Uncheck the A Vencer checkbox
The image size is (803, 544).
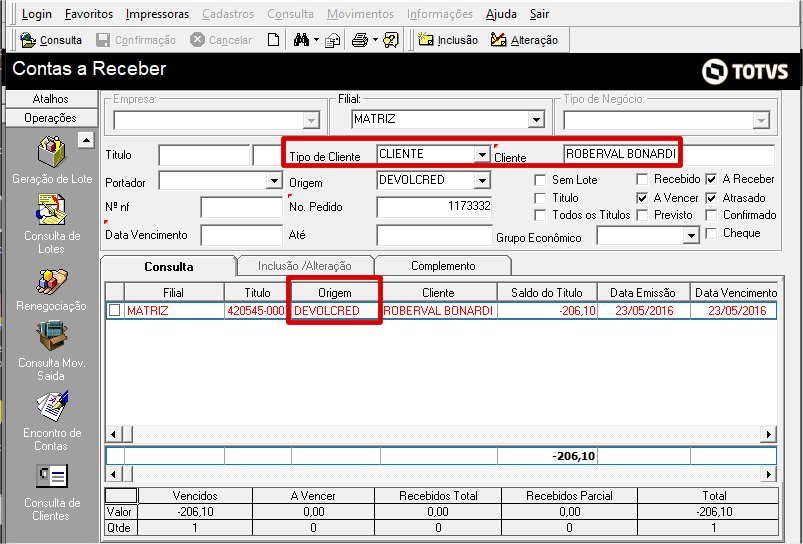(642, 198)
